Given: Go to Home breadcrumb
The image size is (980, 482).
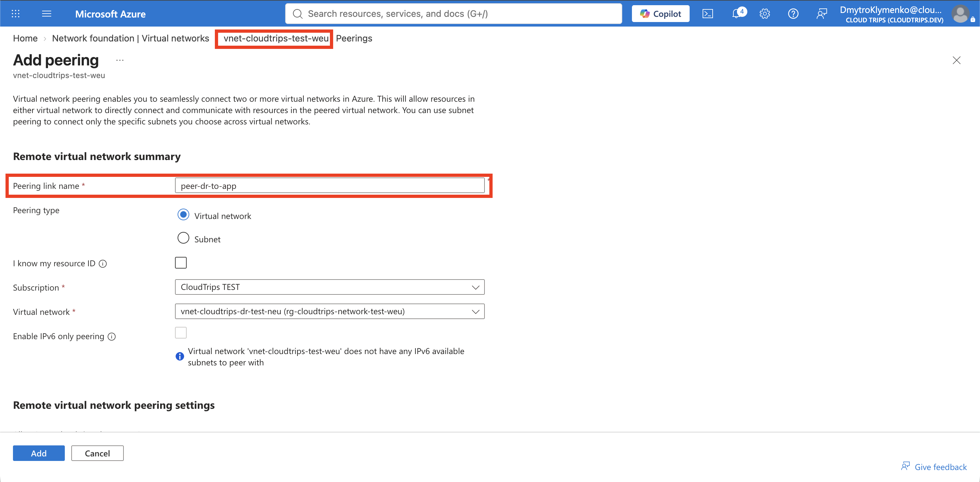Looking at the screenshot, I should [x=25, y=39].
